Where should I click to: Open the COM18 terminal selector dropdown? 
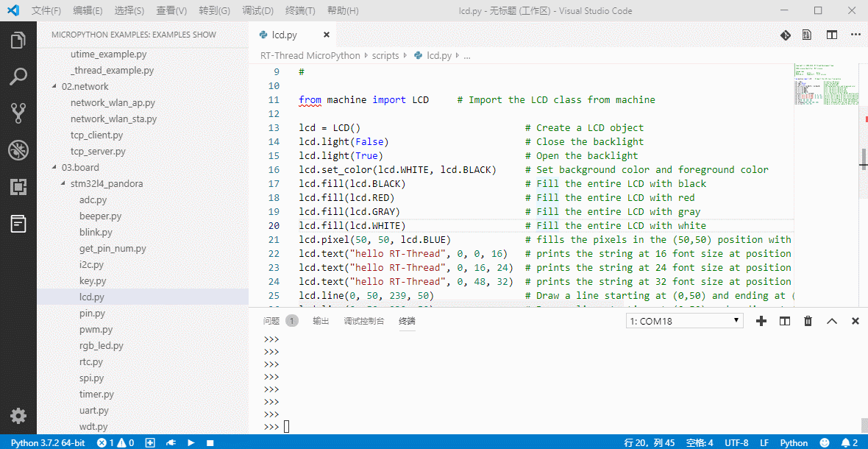[x=684, y=321]
